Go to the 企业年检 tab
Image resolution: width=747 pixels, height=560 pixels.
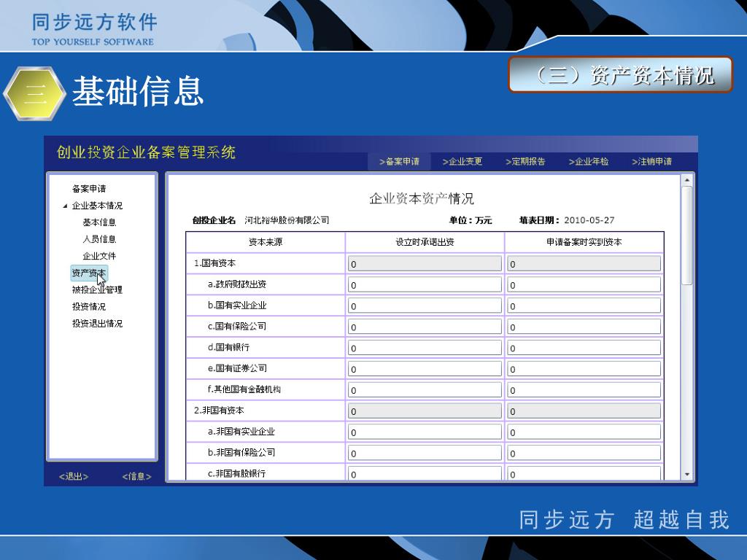click(589, 162)
